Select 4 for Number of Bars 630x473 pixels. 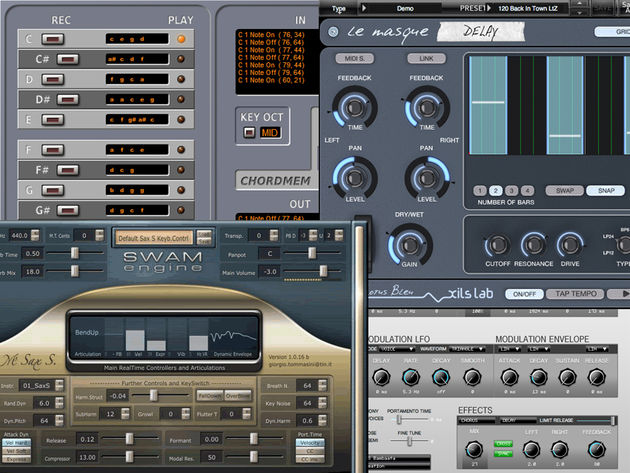[527, 190]
